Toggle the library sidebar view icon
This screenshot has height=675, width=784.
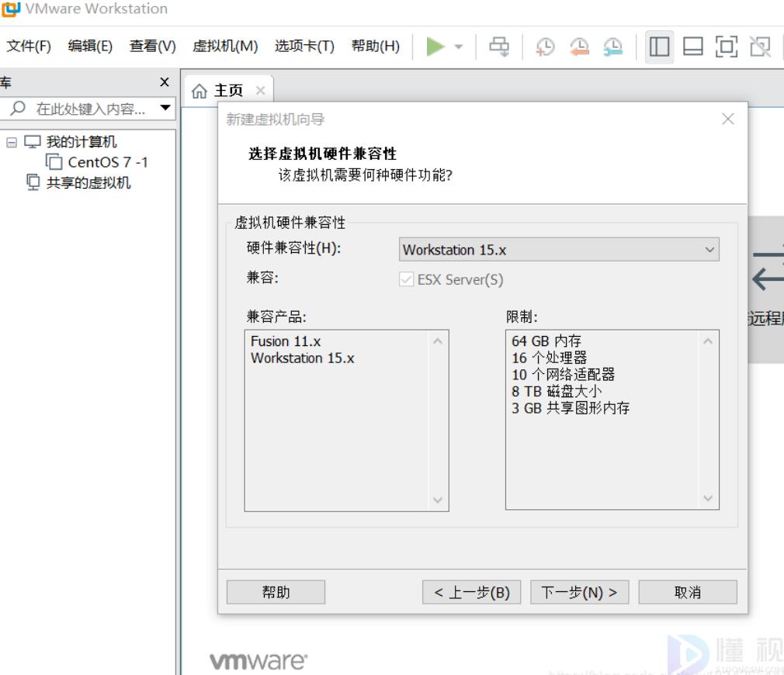(660, 47)
